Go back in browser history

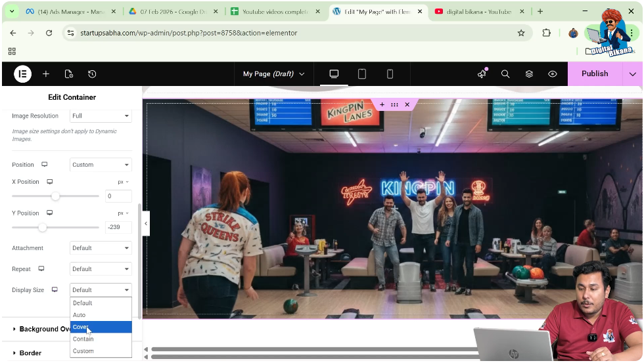(x=13, y=33)
